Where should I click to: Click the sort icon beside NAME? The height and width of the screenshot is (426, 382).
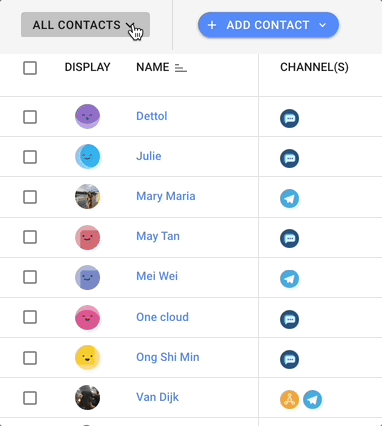point(181,68)
